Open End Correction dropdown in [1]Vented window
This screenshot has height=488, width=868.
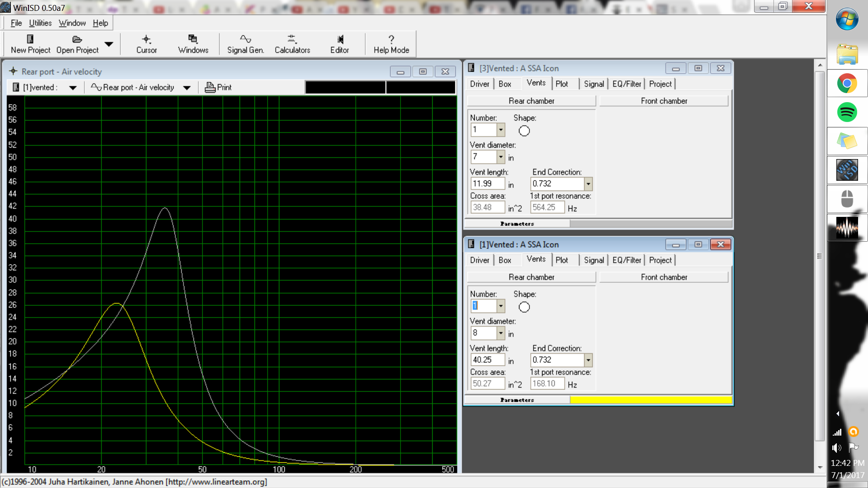tap(588, 360)
